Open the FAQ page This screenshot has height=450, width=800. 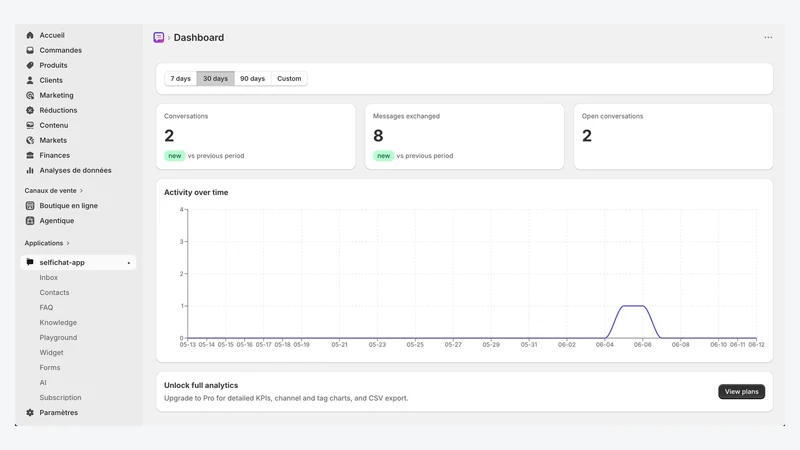coord(46,308)
